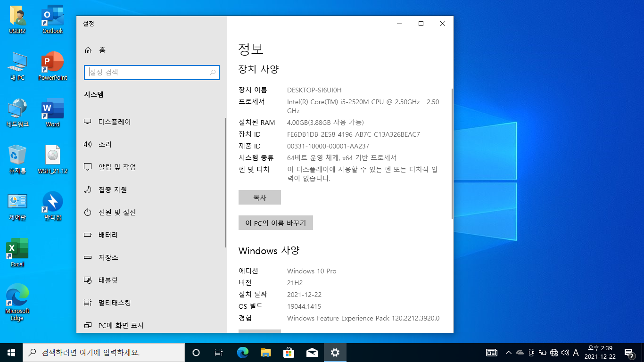644x362 pixels.
Task: Click the OneDrive cloud tray icon
Action: [520, 353]
